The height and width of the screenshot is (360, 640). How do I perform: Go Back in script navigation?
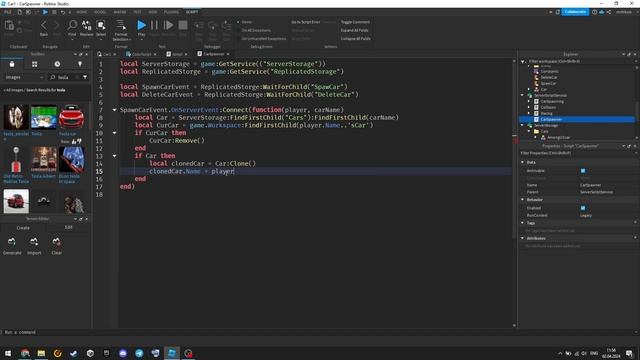click(44, 28)
